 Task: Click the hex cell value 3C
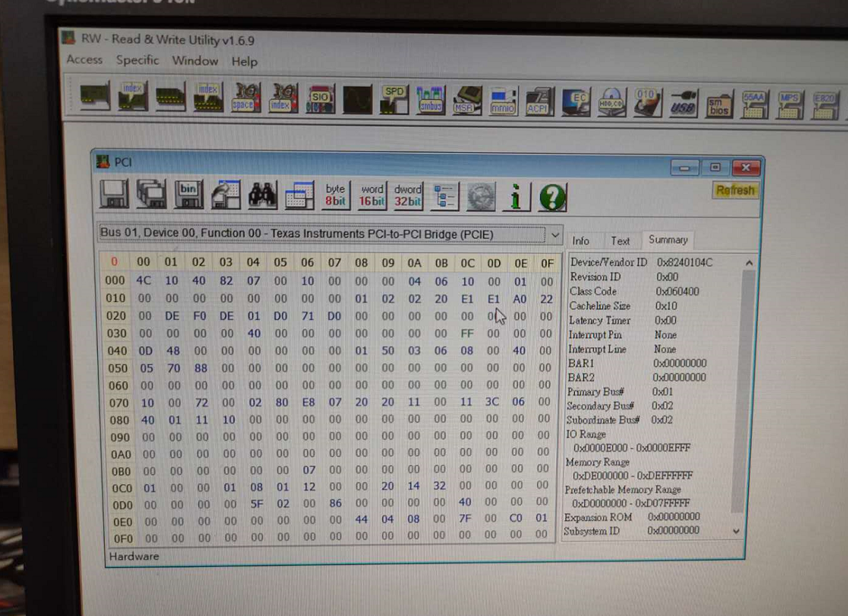(x=492, y=402)
